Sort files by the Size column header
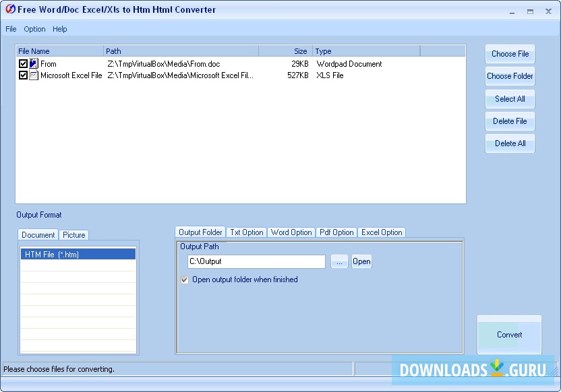561x392 pixels. 285,51
